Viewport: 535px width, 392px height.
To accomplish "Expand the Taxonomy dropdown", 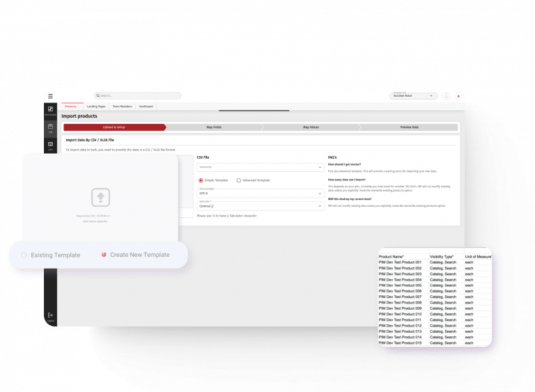I will click(x=260, y=167).
